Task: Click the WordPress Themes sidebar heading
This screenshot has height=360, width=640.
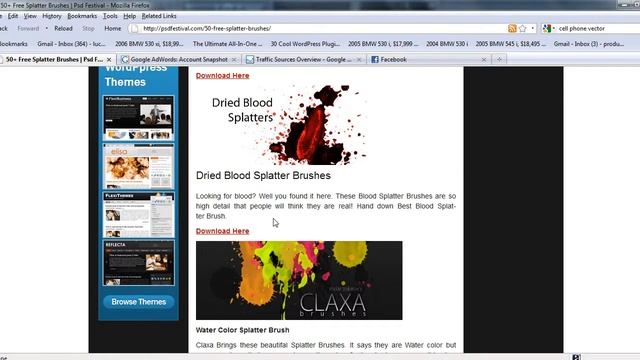Action: pos(136,76)
